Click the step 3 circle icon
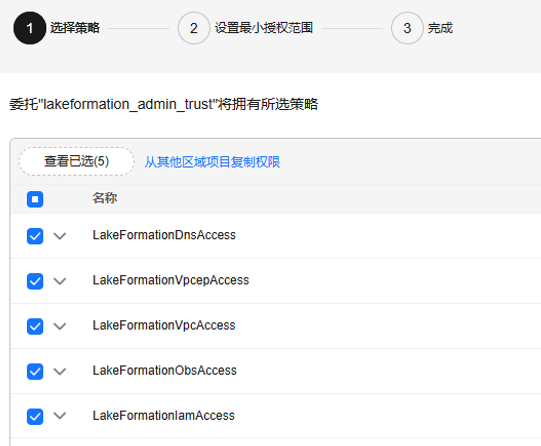Viewport: 541px width, 446px height. 407,28
